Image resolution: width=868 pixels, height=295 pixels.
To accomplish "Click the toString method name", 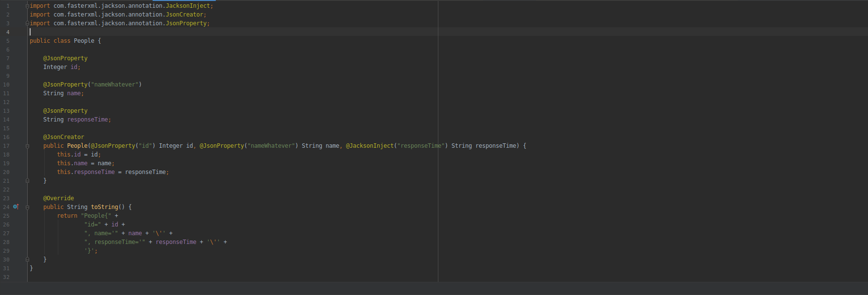I will (x=104, y=207).
